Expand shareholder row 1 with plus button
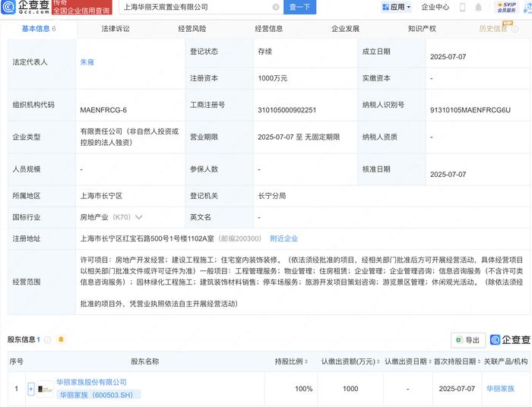The image size is (532, 407). click(31, 389)
